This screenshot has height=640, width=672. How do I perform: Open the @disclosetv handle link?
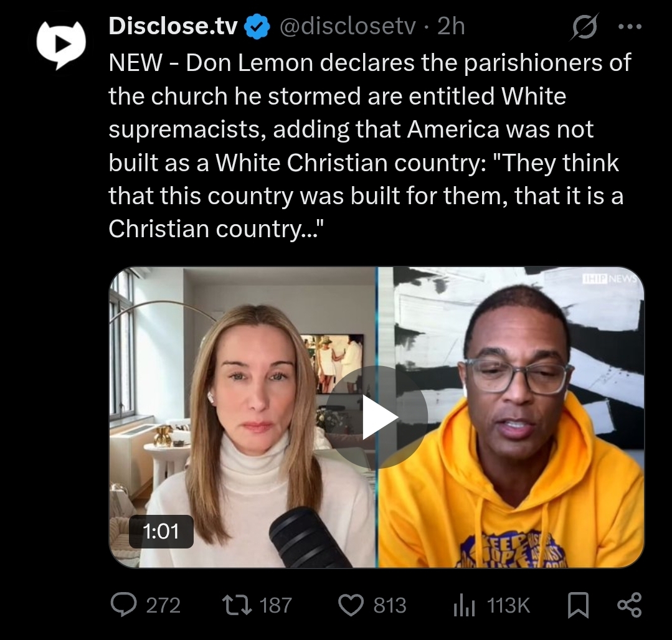click(x=348, y=26)
